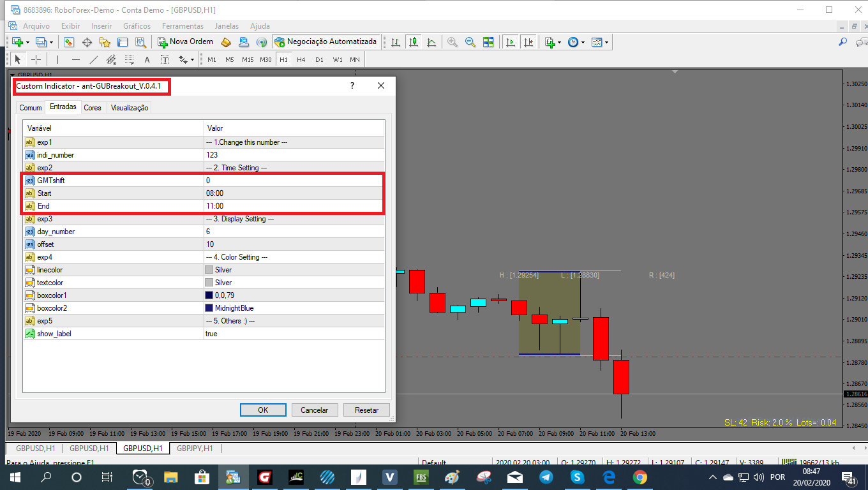Viewport: 868px width, 490px height.
Task: Select the horizontal line drawing tool
Action: (x=76, y=59)
